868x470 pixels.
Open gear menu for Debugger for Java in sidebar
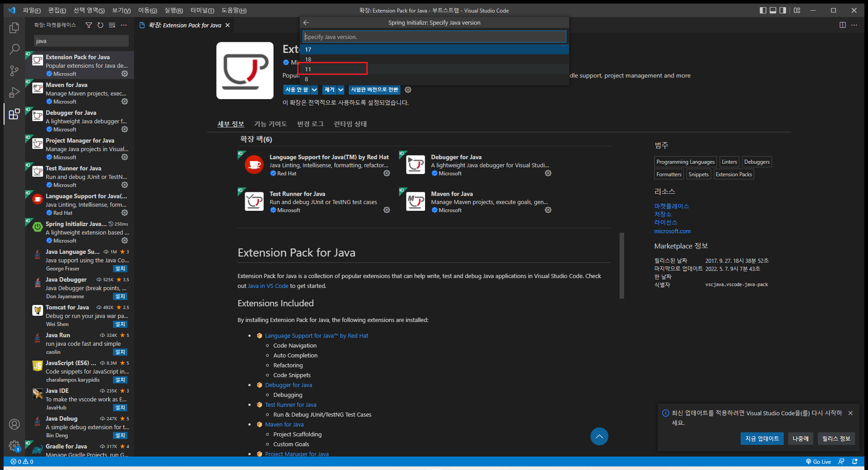(125, 129)
